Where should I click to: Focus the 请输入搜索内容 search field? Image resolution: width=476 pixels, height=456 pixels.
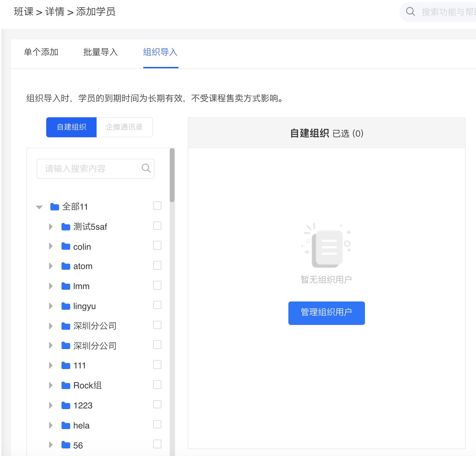click(96, 168)
